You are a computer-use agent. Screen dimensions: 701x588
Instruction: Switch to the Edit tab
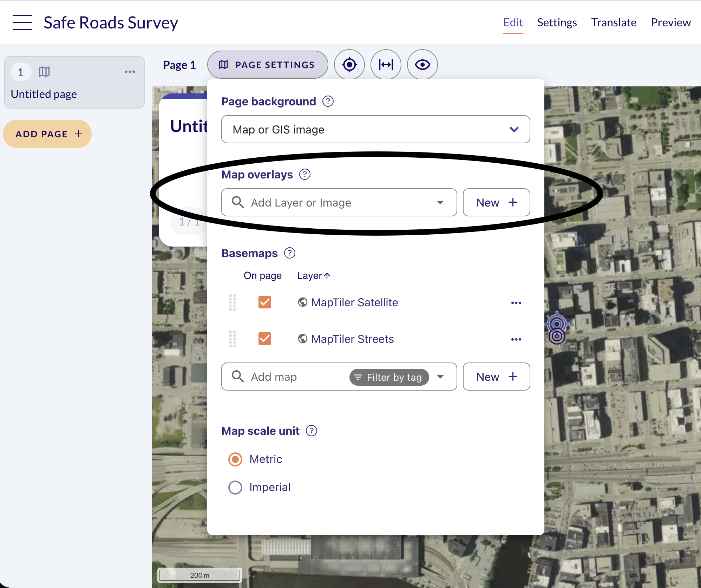(x=513, y=22)
